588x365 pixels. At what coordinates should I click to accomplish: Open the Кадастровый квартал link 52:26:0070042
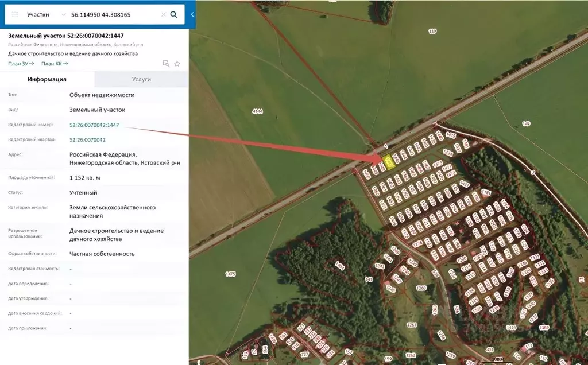coord(87,140)
